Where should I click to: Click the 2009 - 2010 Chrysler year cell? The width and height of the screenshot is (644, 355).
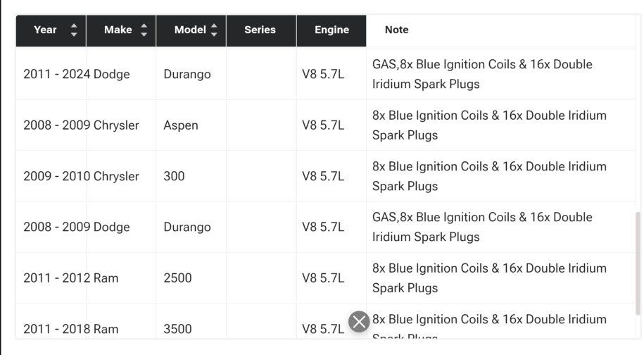coord(56,176)
